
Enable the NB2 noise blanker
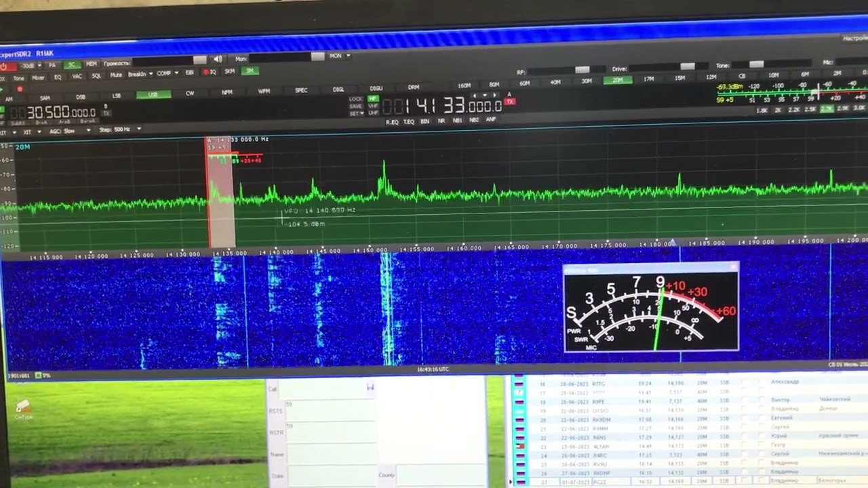click(473, 120)
